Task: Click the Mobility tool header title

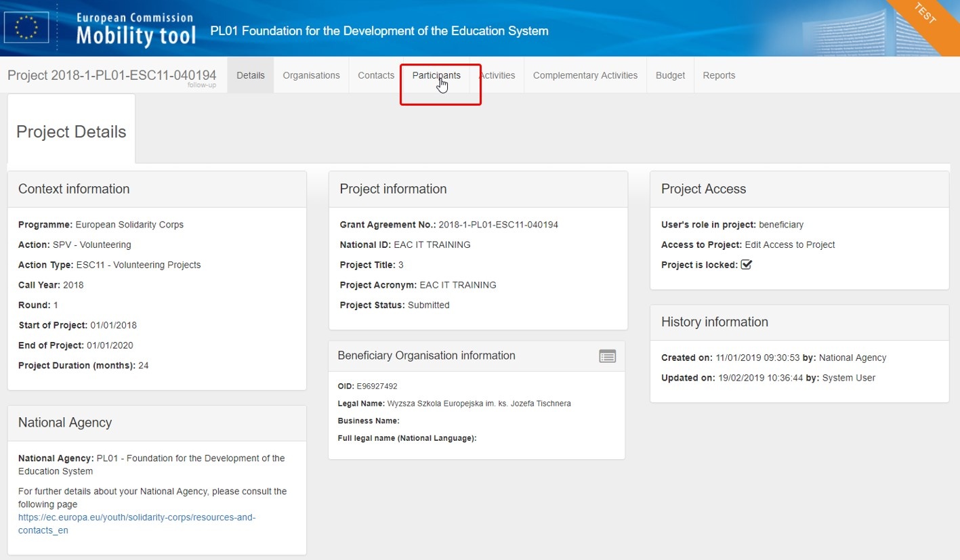Action: (x=136, y=35)
